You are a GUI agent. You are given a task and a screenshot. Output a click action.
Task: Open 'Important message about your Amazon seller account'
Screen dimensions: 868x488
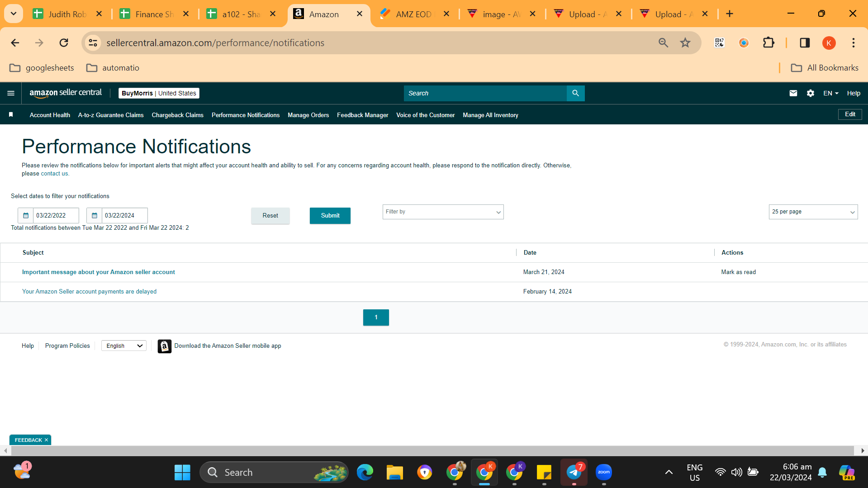(98, 272)
